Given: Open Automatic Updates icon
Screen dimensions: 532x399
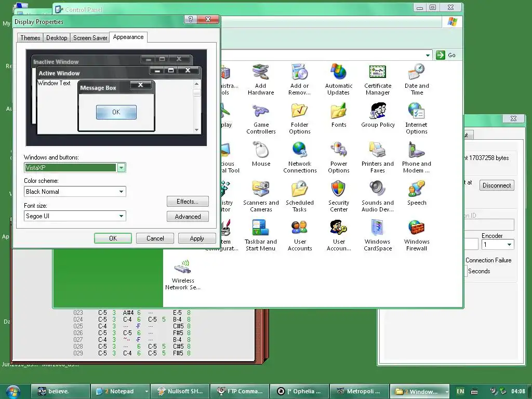Looking at the screenshot, I should click(339, 79).
